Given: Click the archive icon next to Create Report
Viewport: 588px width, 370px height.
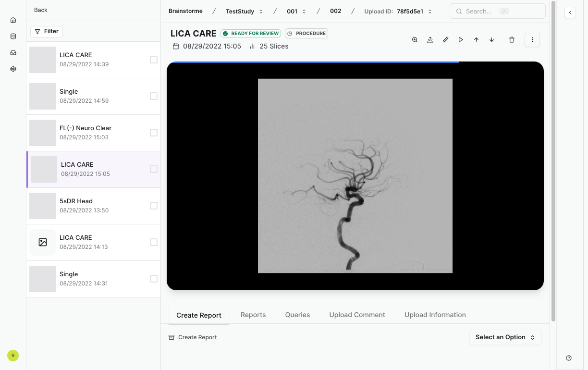Looking at the screenshot, I should coord(171,337).
